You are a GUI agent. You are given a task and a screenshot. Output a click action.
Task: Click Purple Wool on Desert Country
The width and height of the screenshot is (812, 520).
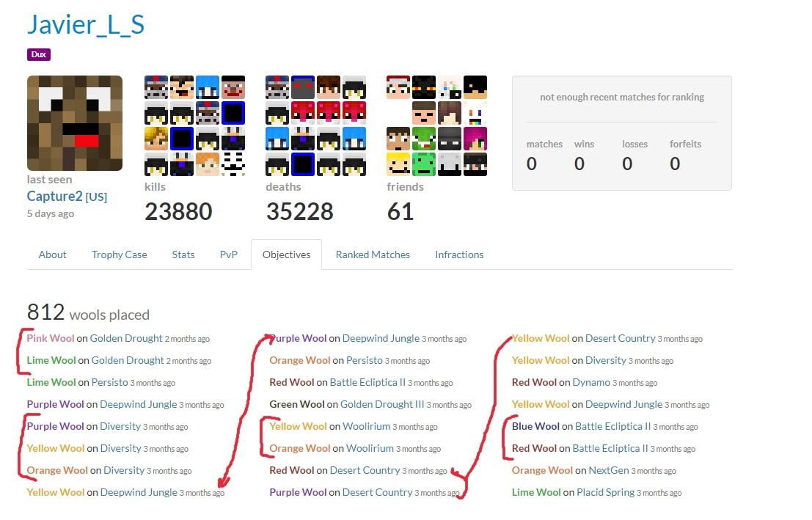point(298,492)
